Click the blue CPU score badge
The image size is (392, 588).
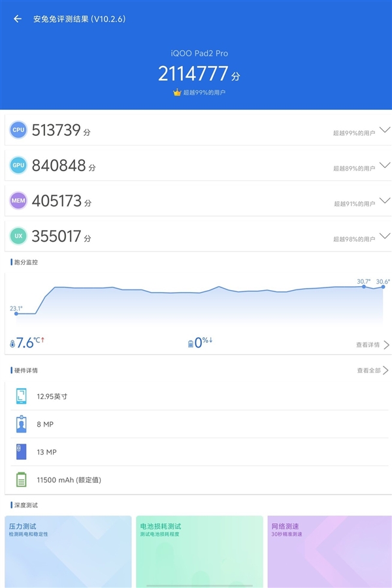point(18,130)
